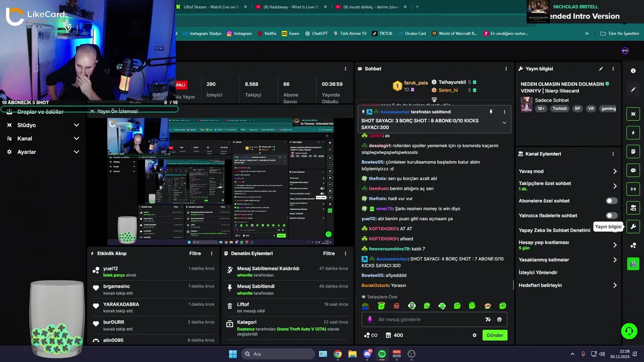Open the info icon in right sidebar
Viewport: 644px width, 362px height.
pos(633,71)
